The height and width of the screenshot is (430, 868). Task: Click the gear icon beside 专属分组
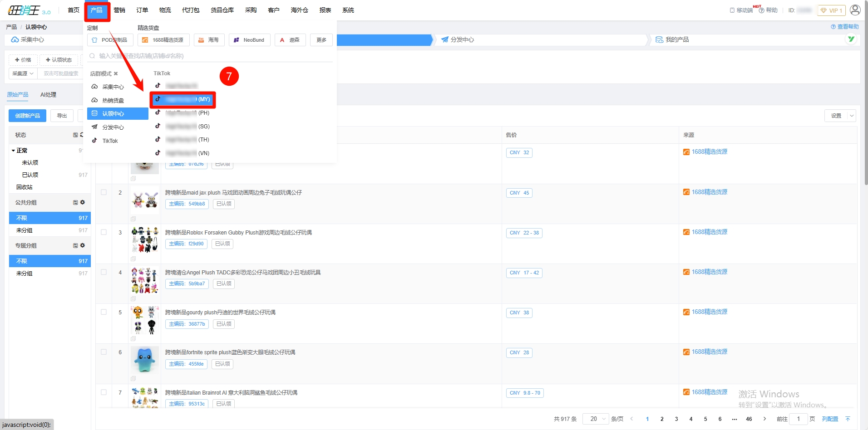[83, 245]
